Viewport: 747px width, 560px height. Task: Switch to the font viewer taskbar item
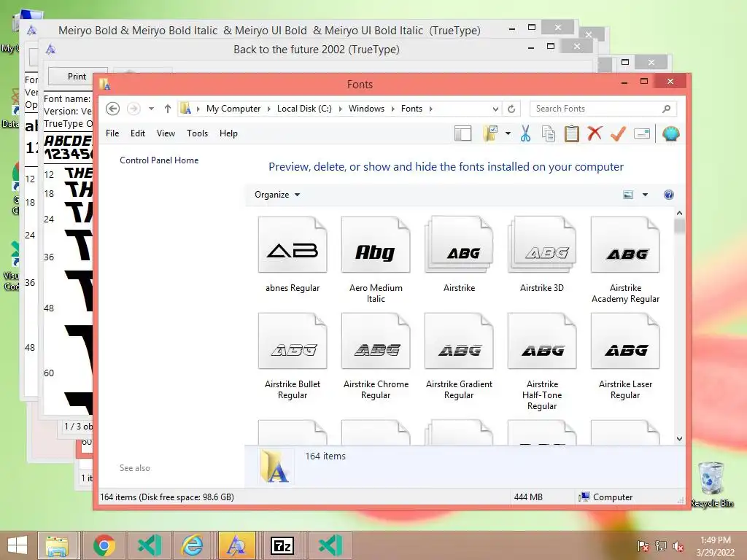point(237,545)
